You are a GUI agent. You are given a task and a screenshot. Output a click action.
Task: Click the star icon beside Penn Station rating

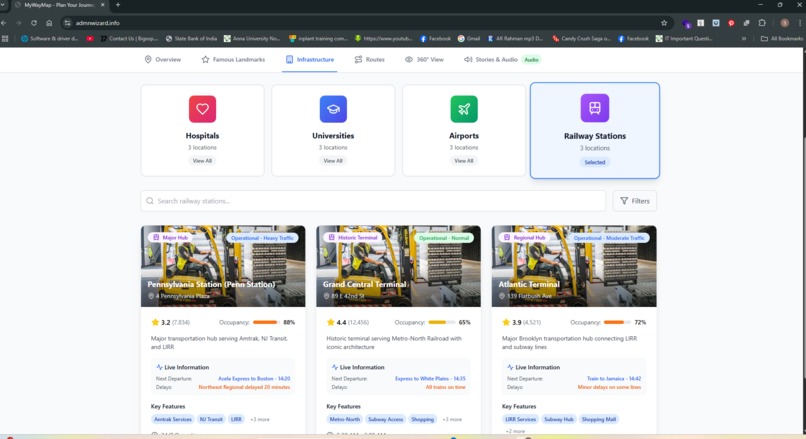click(x=155, y=322)
